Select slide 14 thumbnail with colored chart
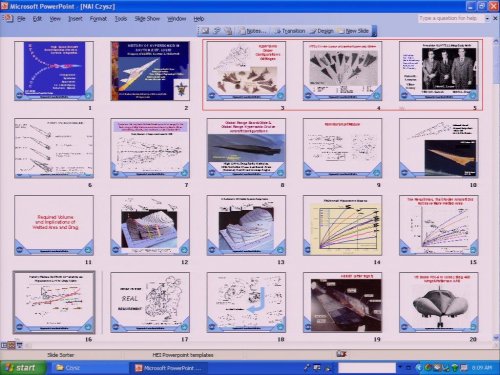The height and width of the screenshot is (375, 500). click(342, 226)
